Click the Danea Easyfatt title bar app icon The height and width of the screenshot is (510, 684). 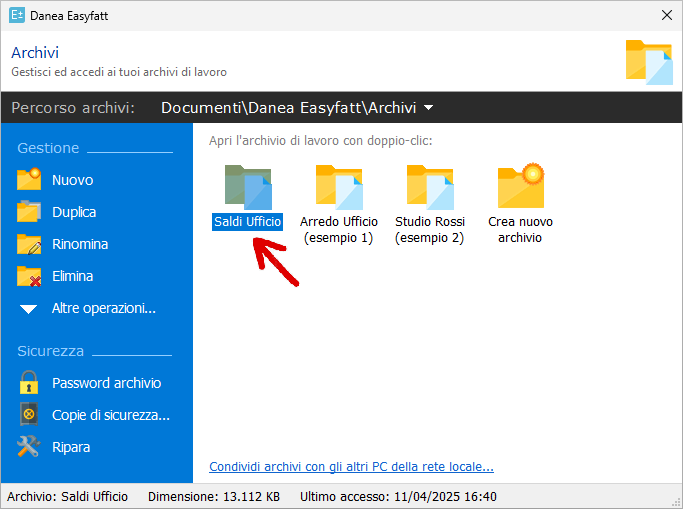17,15
